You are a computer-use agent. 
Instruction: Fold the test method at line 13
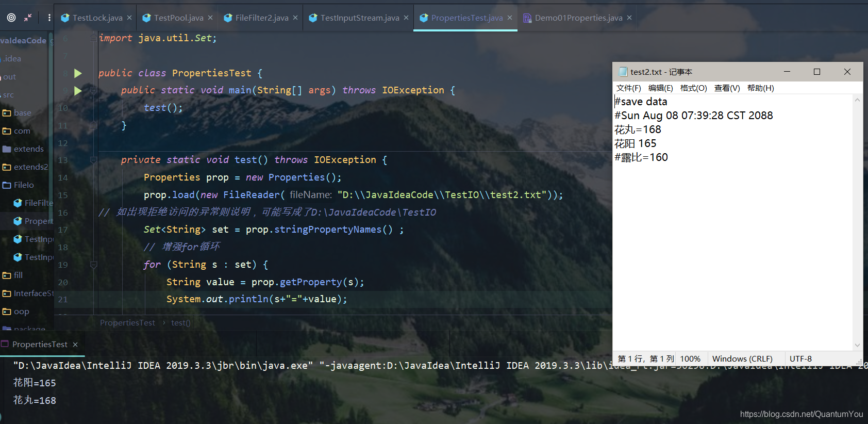point(93,160)
